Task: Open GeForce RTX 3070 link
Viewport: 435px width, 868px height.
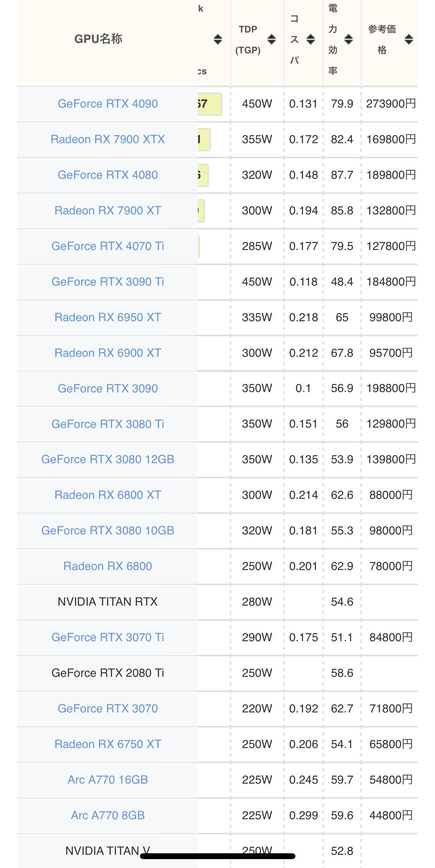Action: [108, 709]
